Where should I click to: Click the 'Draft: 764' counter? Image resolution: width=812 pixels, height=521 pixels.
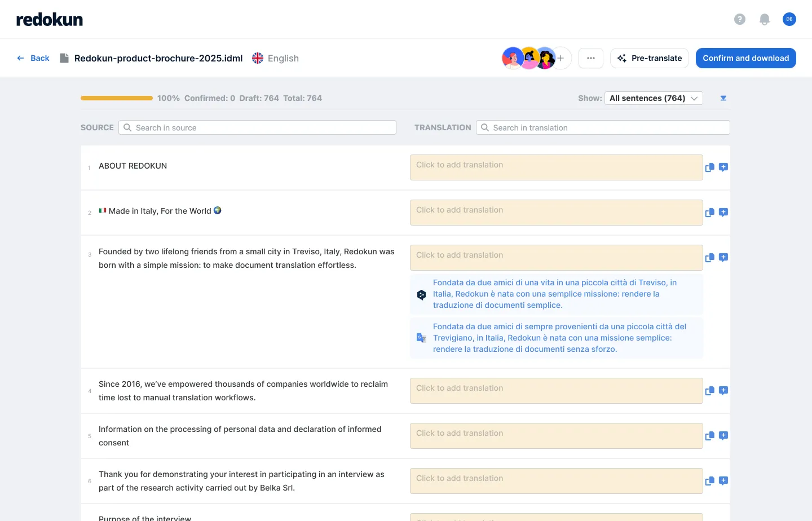[259, 98]
